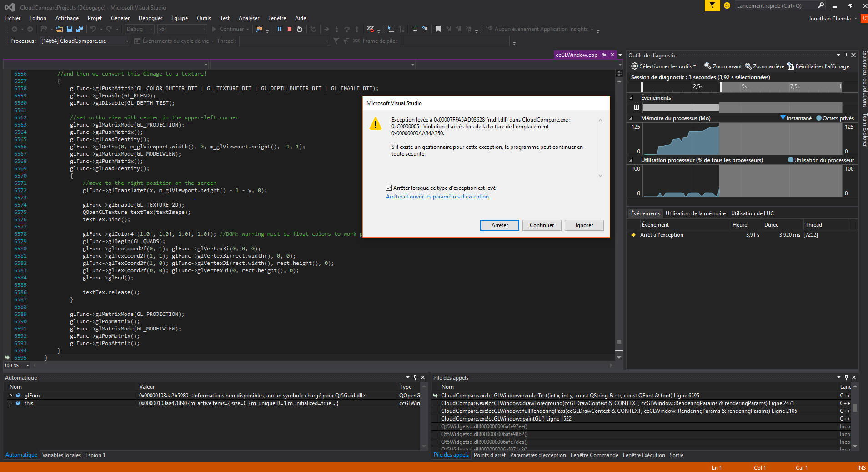Open the Déboguer menu
The height and width of the screenshot is (472, 868).
[151, 18]
